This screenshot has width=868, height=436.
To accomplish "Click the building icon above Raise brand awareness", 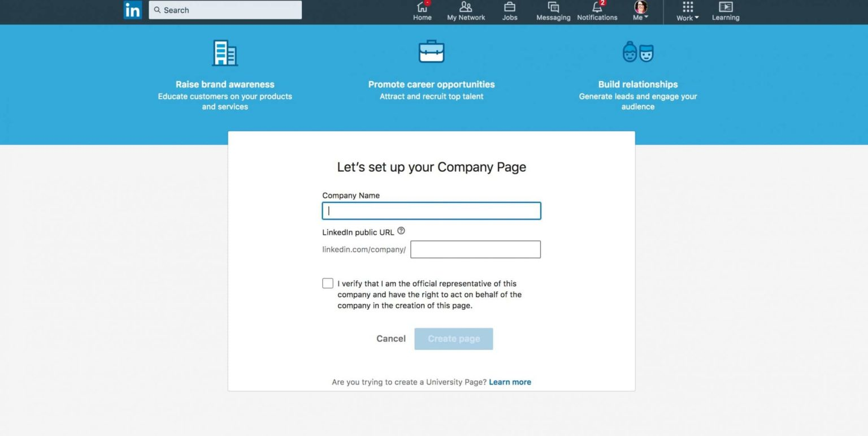I will [224, 53].
